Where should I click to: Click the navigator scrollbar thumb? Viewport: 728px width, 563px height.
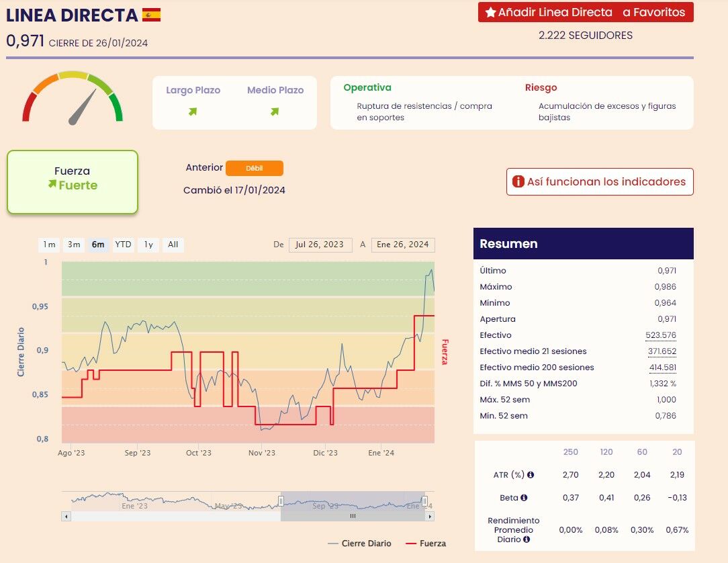click(x=353, y=516)
